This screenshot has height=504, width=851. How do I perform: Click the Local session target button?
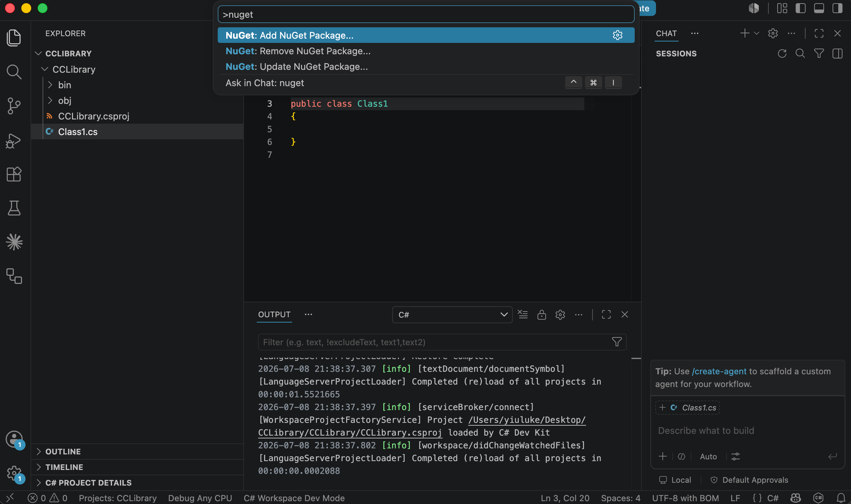tap(675, 480)
